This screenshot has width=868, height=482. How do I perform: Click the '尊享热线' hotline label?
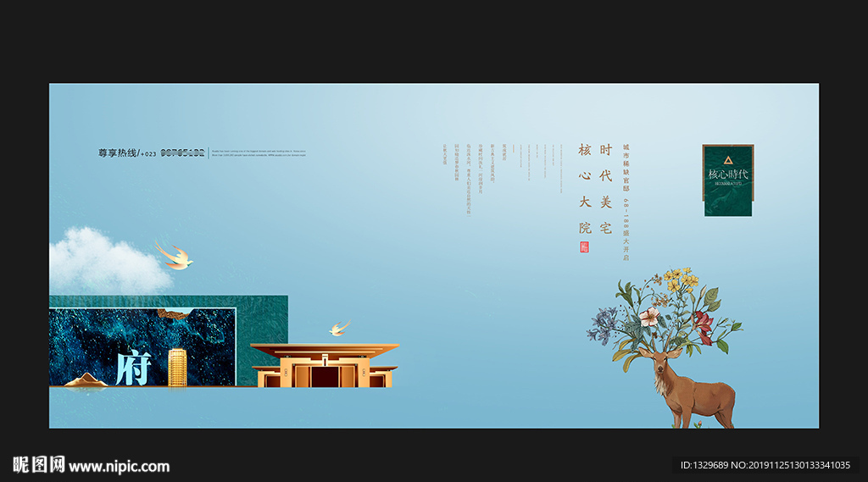click(117, 152)
